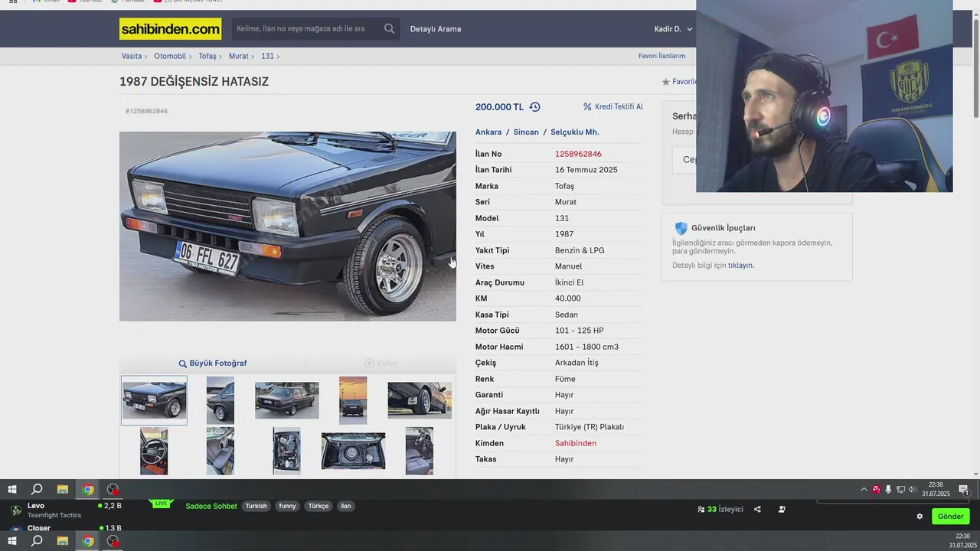
Task: Click the percent icon beside Kredi Teklifi Al
Action: (x=587, y=107)
